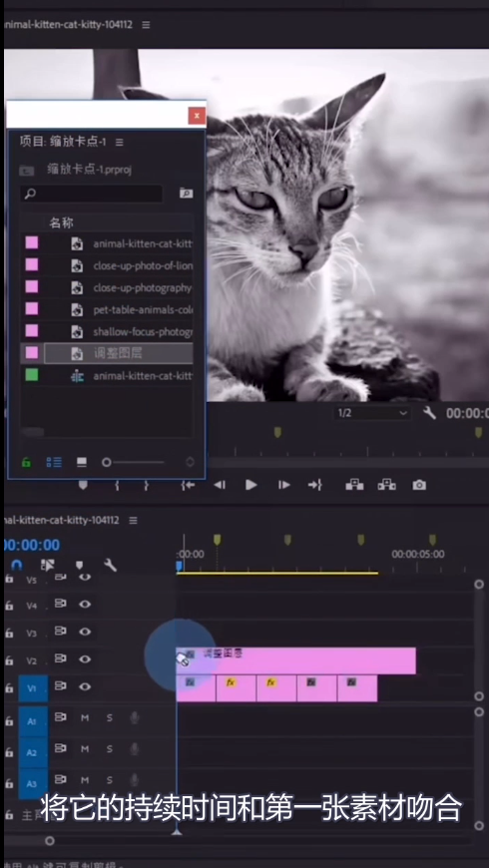Solo track A2 with S button
489x868 pixels.
[x=109, y=749]
